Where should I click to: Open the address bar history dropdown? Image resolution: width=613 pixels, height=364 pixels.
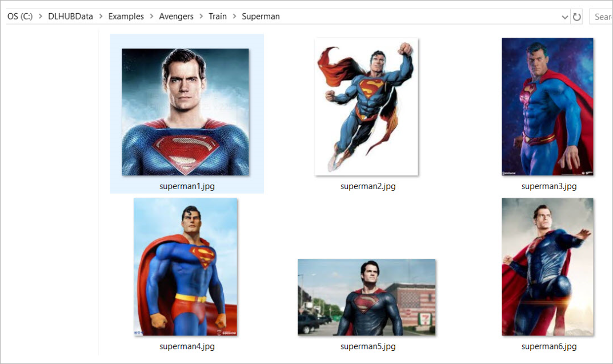pos(565,17)
